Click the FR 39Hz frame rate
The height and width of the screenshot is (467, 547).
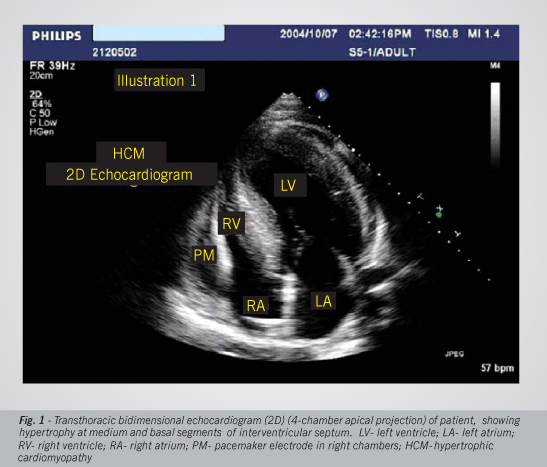pyautogui.click(x=52, y=66)
